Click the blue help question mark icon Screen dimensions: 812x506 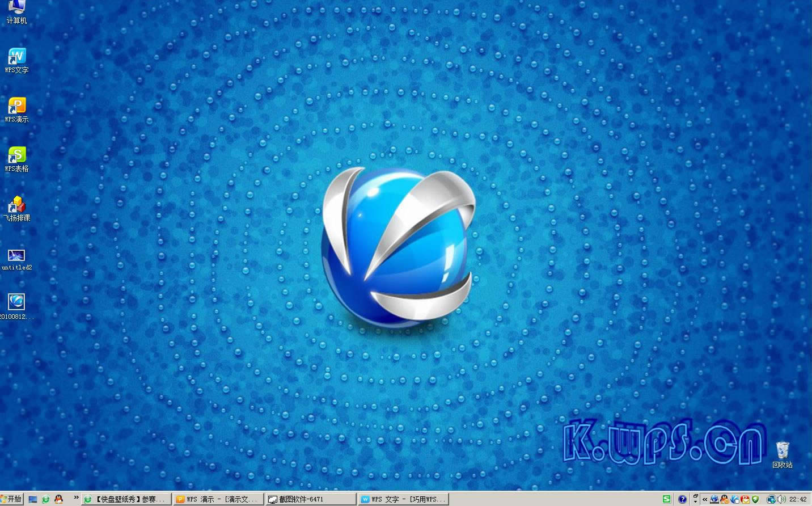682,499
